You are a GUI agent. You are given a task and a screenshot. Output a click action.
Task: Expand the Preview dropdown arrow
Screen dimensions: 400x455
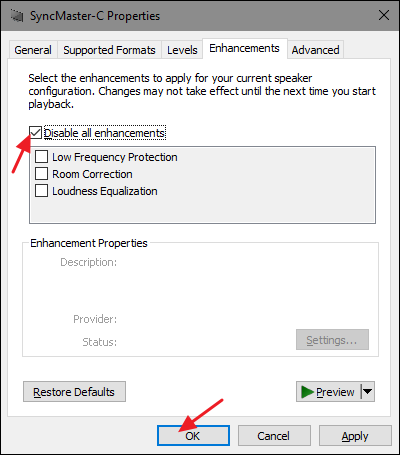(368, 392)
